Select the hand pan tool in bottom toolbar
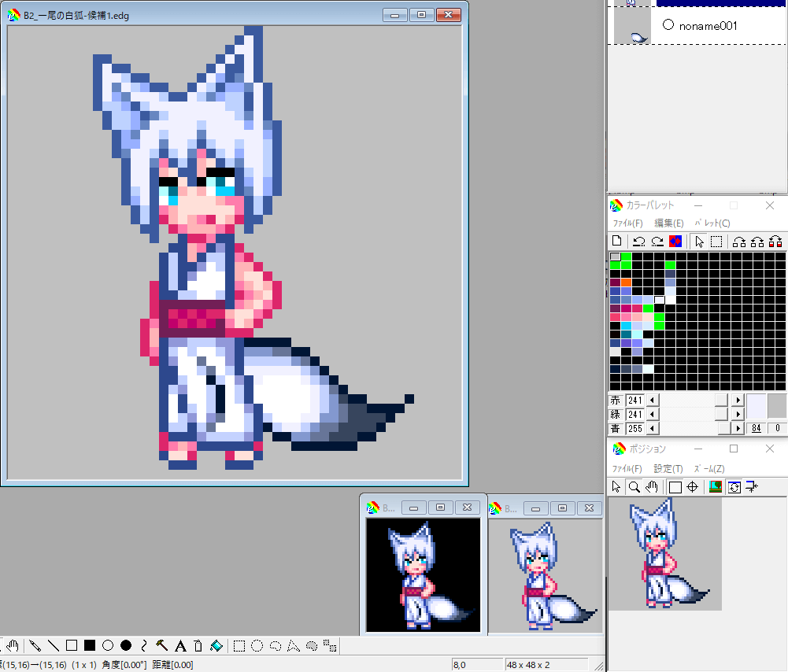The height and width of the screenshot is (672, 788). 13,646
